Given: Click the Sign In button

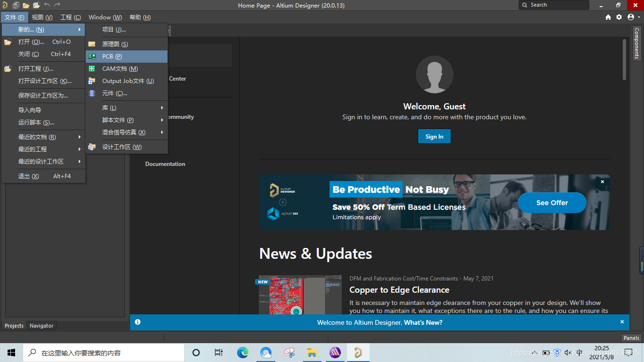Looking at the screenshot, I should click(434, 137).
